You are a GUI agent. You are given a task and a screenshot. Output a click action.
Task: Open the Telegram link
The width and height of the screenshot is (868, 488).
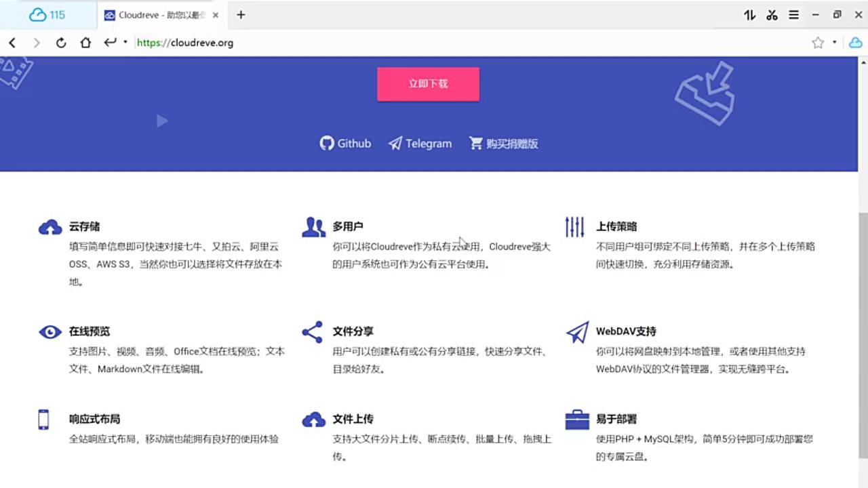coord(420,144)
